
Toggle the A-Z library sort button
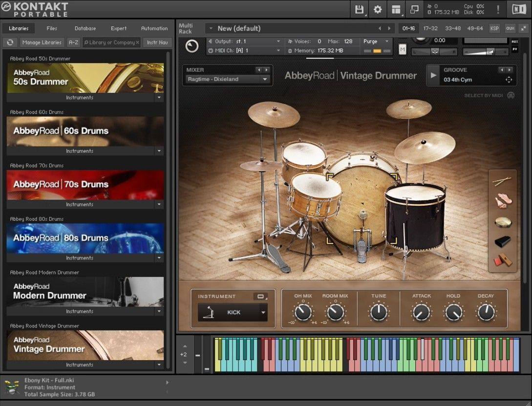73,43
